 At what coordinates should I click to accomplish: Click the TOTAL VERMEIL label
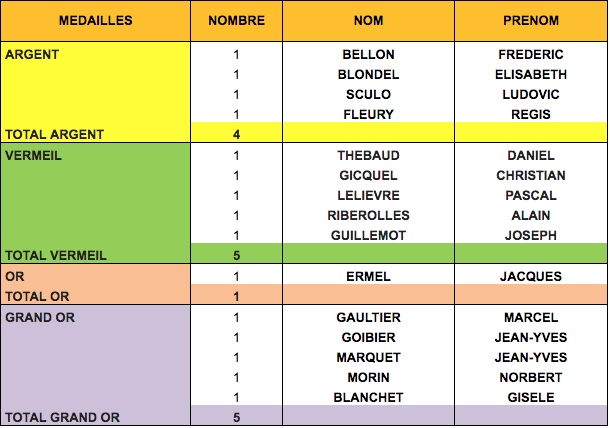click(56, 255)
